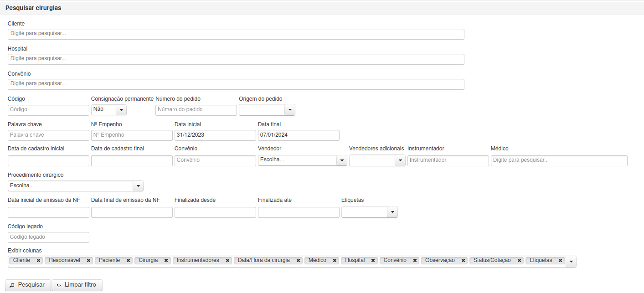Open the Etiquetas filter dropdown
This screenshot has height=293, width=644.
pyautogui.click(x=392, y=212)
